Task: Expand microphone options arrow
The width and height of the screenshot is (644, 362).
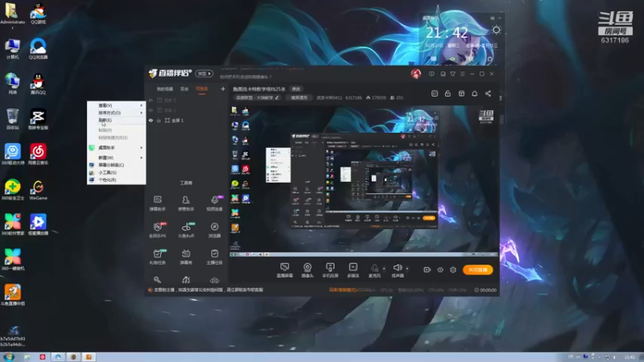Action: coord(384,269)
